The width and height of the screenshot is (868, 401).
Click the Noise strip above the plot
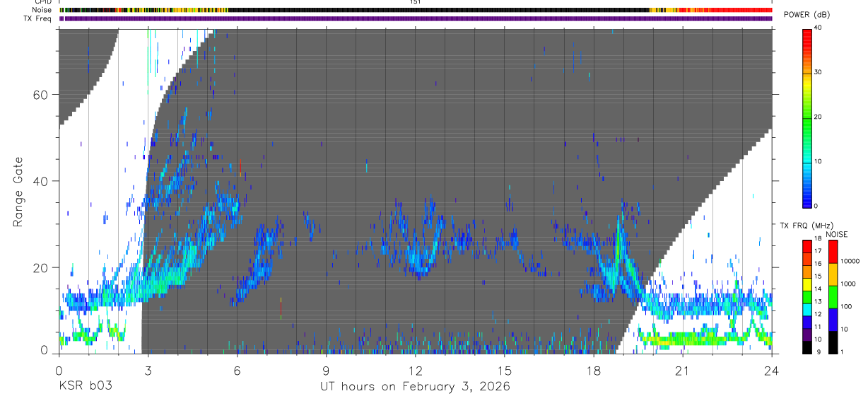pos(416,10)
